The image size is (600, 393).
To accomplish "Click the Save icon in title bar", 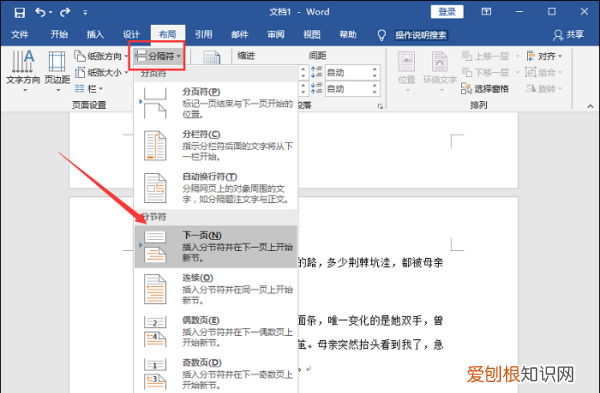I will [20, 12].
